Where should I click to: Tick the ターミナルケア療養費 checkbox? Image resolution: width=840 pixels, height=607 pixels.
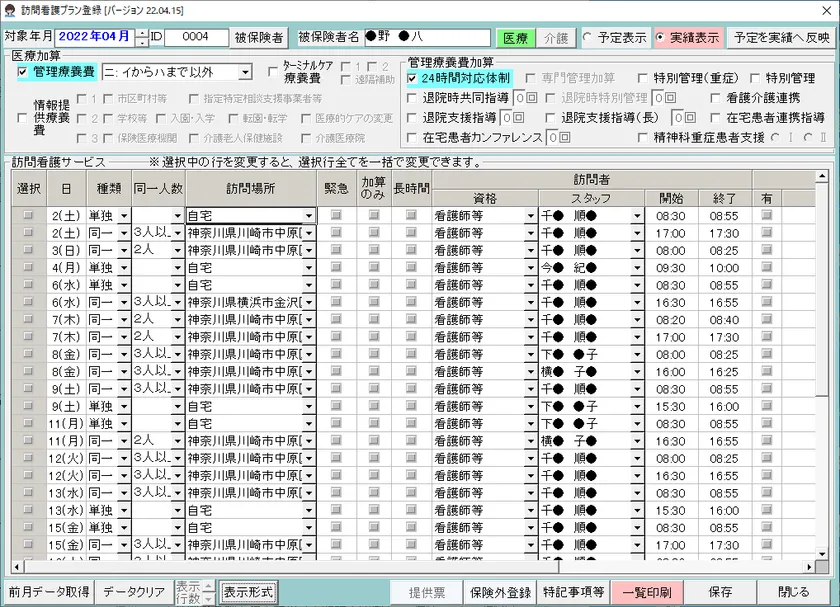click(275, 72)
